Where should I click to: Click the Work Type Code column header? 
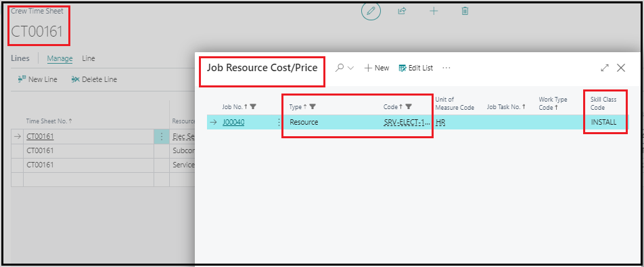click(552, 104)
